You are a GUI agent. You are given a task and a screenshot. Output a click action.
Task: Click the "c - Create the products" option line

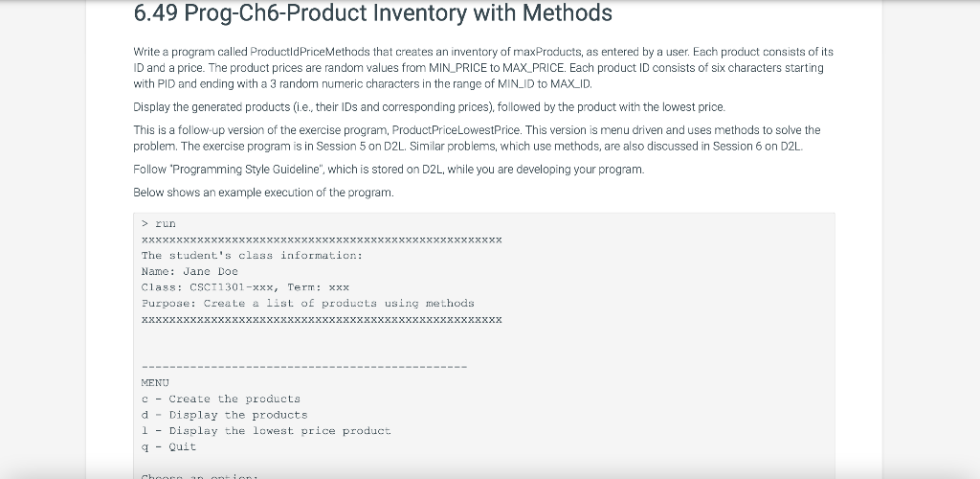pyautogui.click(x=221, y=399)
